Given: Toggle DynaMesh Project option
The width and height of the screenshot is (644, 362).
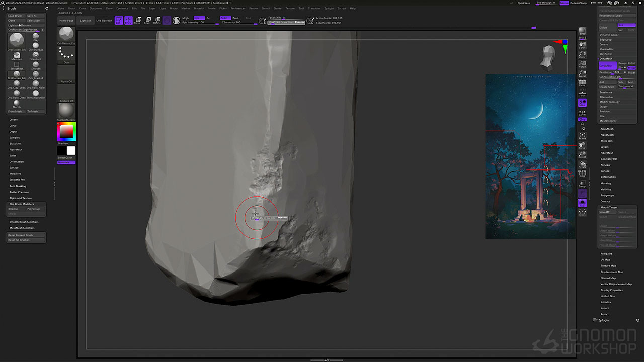Looking at the screenshot, I should [631, 68].
